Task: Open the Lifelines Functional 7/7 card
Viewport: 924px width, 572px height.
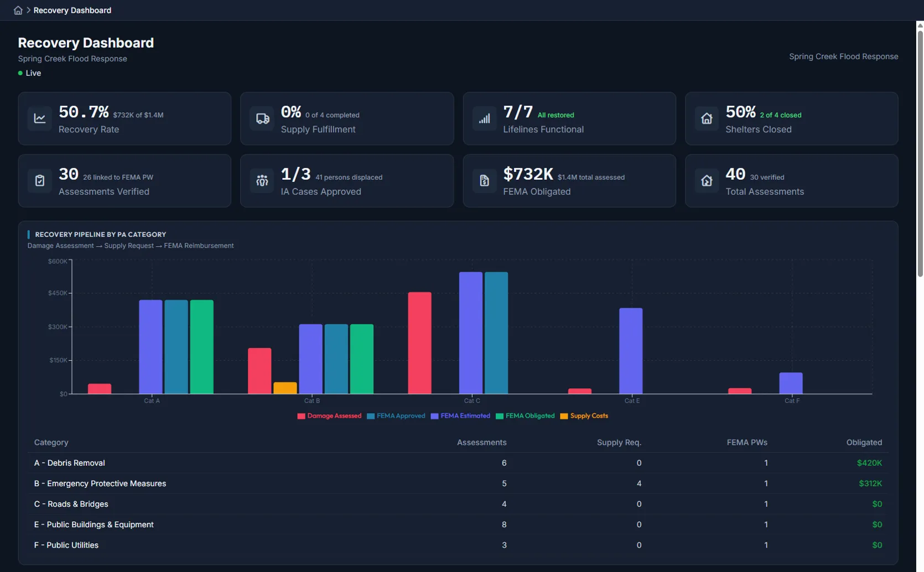Action: point(569,118)
